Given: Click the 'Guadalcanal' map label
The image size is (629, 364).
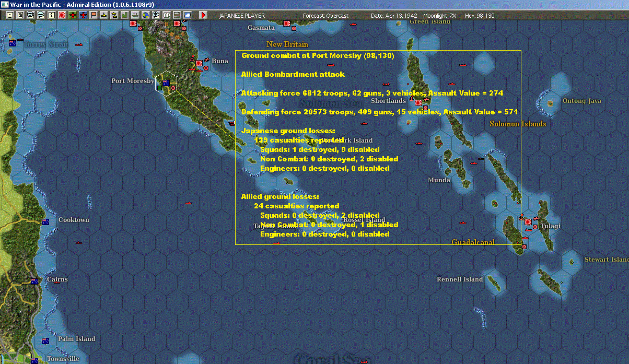Looking at the screenshot, I should point(473,242).
